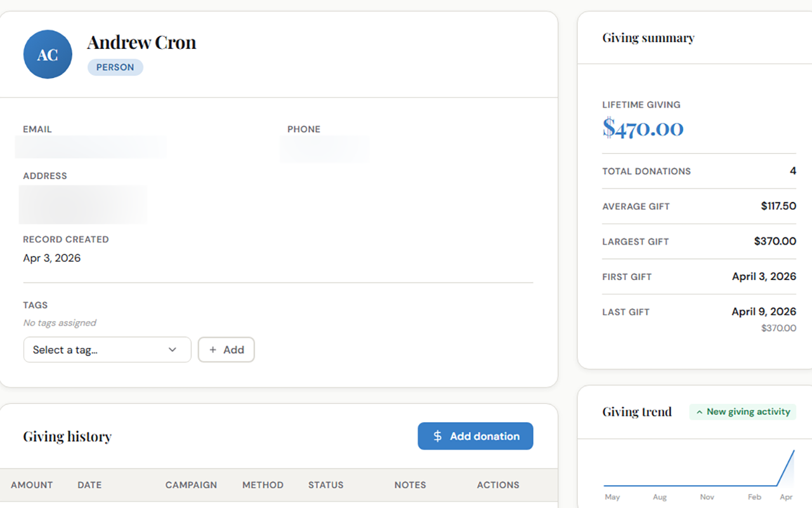This screenshot has width=812, height=508.
Task: Collapse the Giving summary panel
Action: coord(648,37)
